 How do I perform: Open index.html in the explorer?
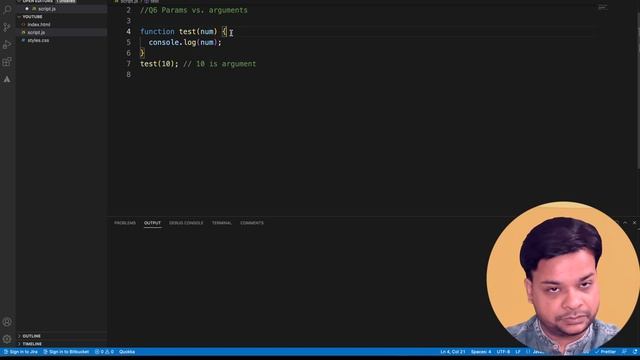click(39, 24)
